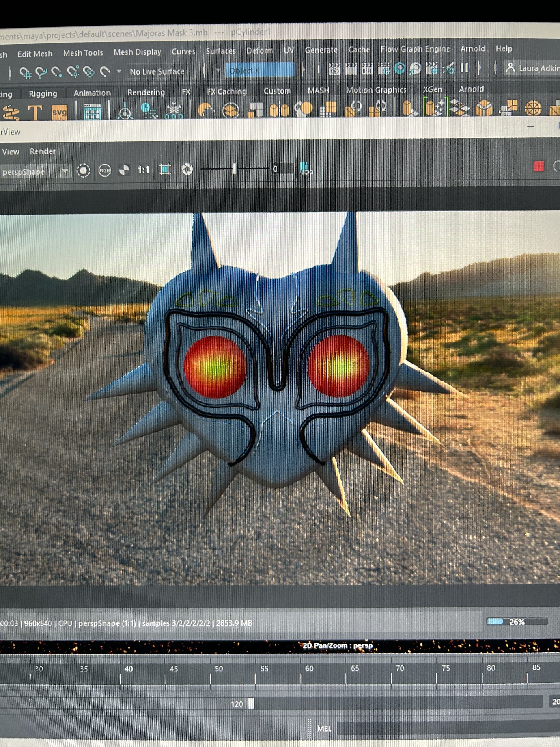Open the Mesh Tools menu

tap(83, 53)
